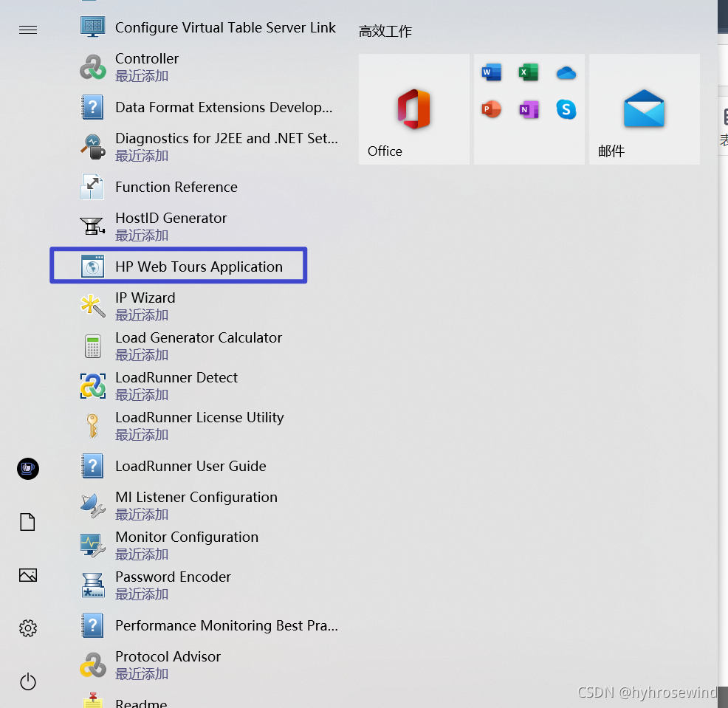
Task: Click 'Monitor Configuration' text entry
Action: pyautogui.click(x=187, y=537)
